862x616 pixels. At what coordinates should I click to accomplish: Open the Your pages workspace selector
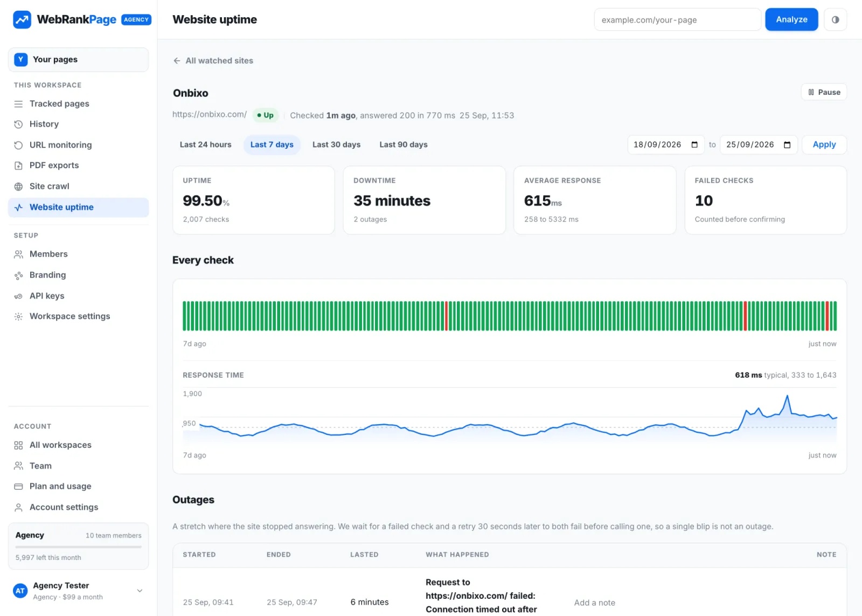(78, 59)
